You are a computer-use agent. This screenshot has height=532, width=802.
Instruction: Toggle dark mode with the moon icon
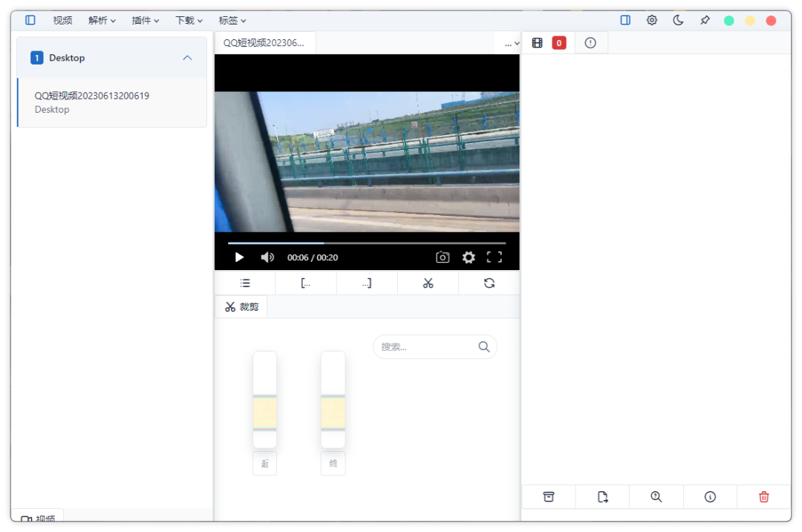[x=678, y=21]
